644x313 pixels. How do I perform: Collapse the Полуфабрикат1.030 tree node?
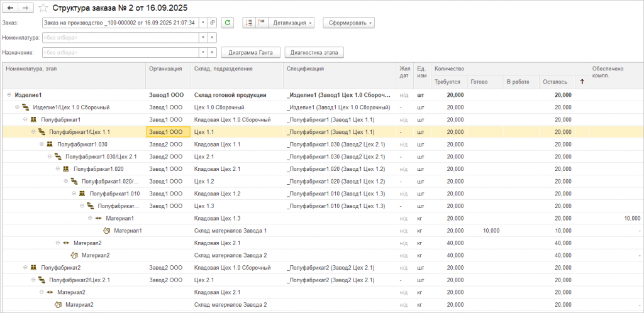point(42,145)
